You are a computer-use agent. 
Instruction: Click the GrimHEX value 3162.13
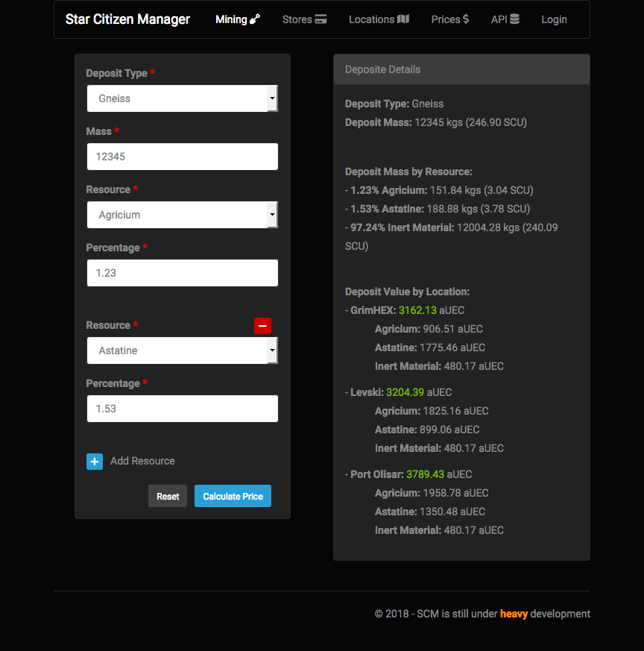(417, 310)
